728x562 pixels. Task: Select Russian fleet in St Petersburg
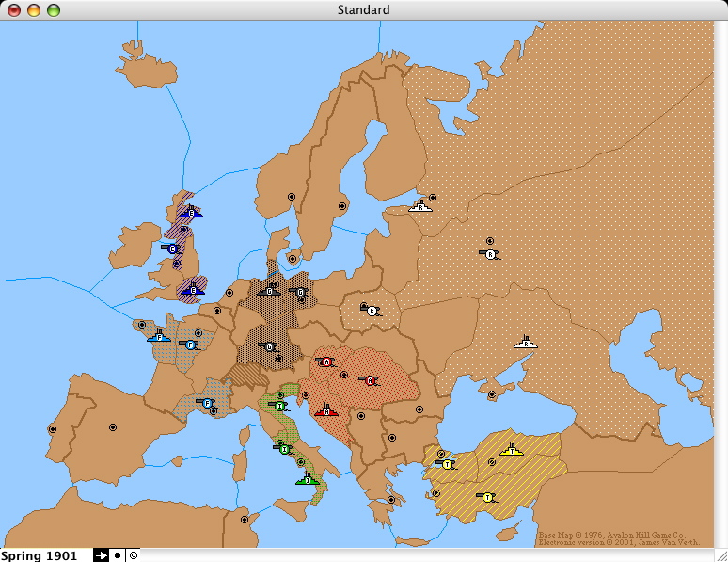[x=420, y=206]
